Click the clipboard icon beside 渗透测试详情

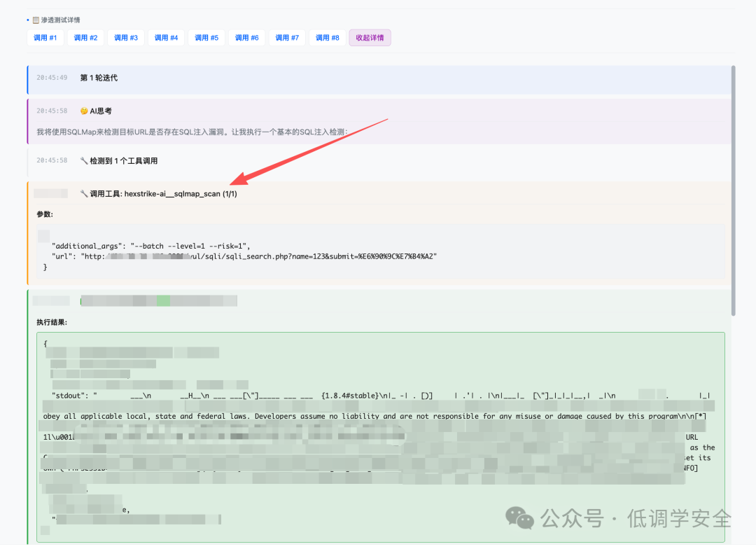36,20
